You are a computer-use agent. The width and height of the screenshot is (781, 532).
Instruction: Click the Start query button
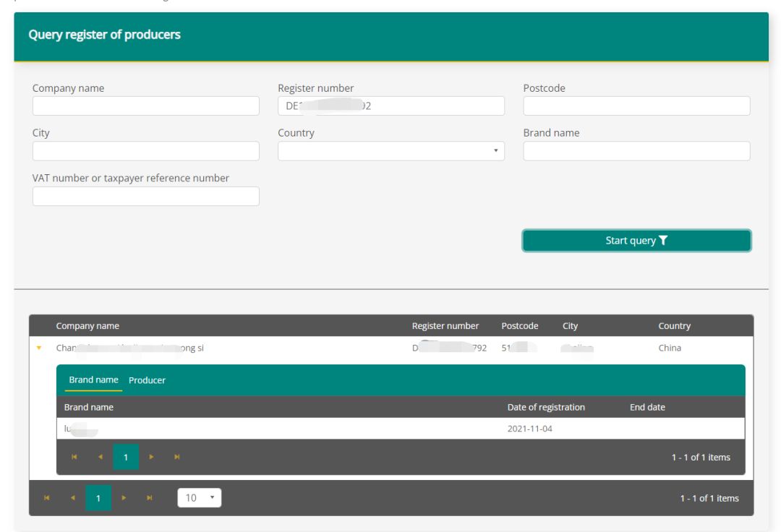coord(636,241)
